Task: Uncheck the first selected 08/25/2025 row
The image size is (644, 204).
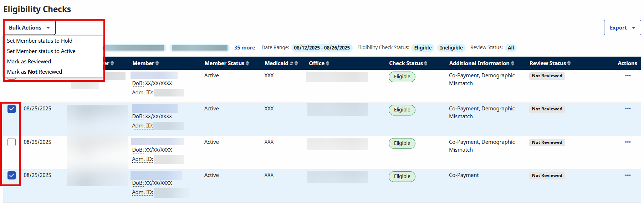Action: pos(12,109)
